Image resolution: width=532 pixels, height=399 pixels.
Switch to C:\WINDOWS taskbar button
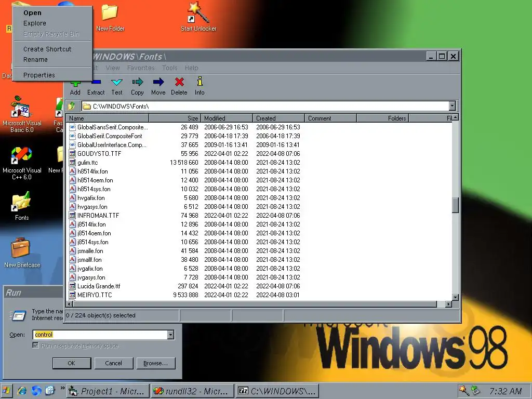click(277, 391)
